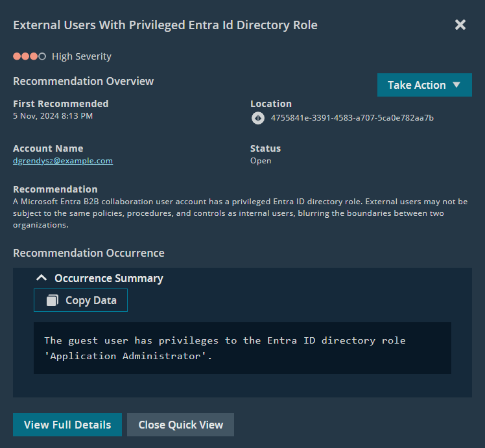This screenshot has width=485, height=448.
Task: Click the dgrendysz@example.com account link
Action: click(63, 161)
